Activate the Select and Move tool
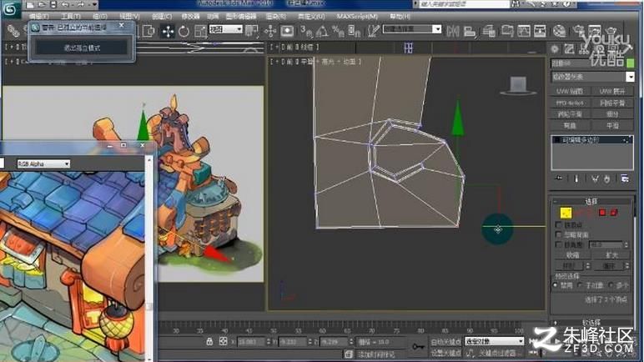This screenshot has width=644, height=362. click(168, 31)
